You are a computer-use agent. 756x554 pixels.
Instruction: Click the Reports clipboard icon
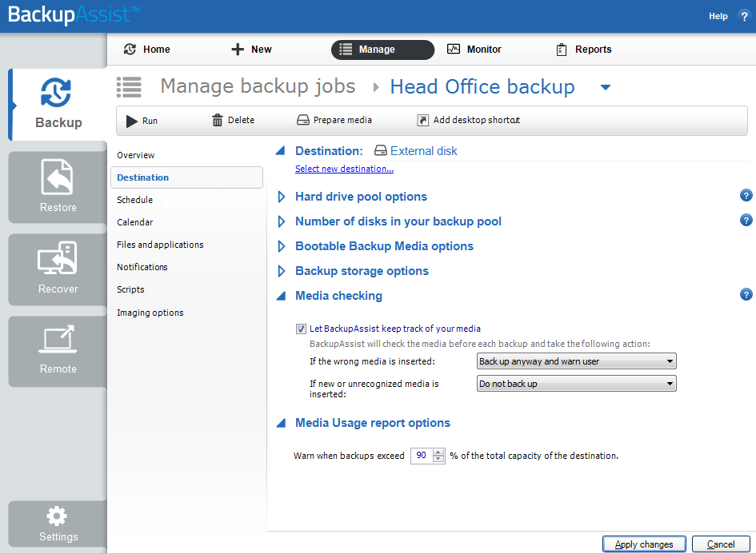562,50
